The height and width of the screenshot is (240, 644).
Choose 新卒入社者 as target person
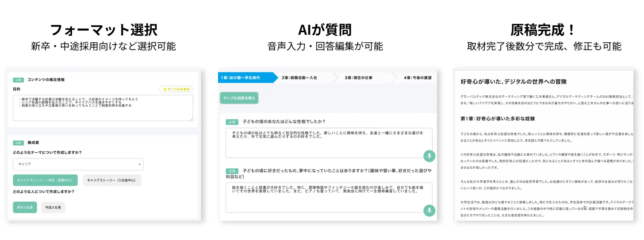[25, 207]
